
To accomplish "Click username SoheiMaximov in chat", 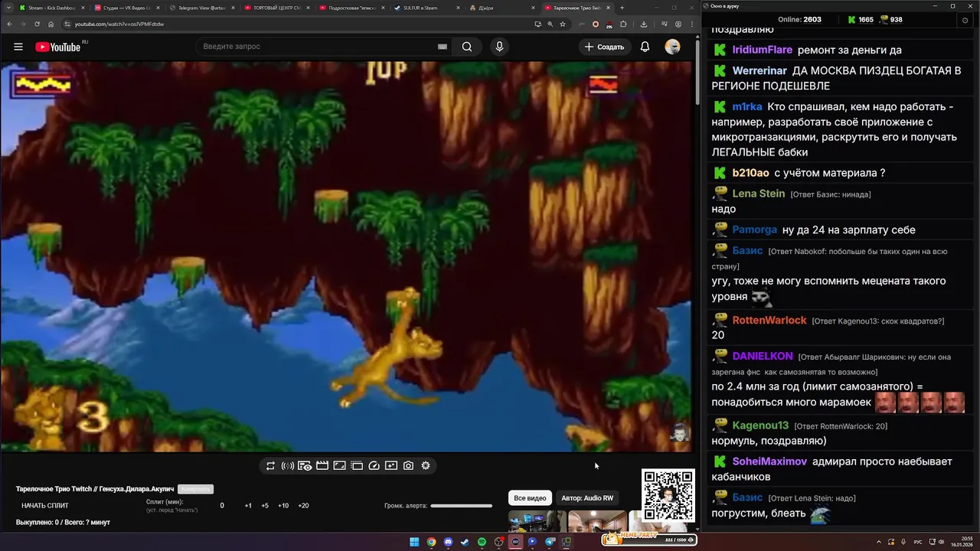I will (x=769, y=461).
